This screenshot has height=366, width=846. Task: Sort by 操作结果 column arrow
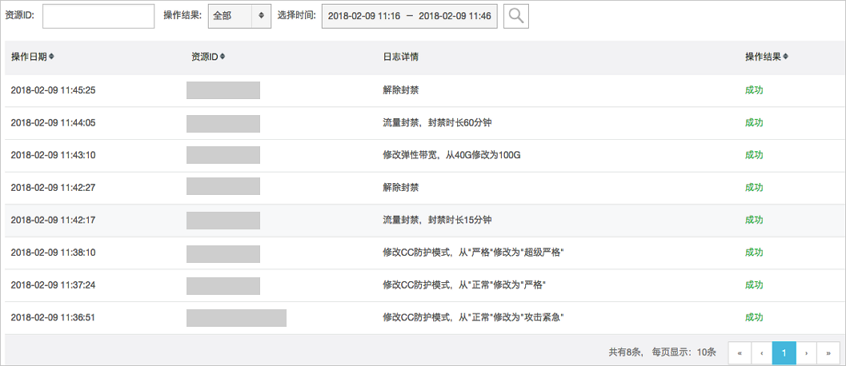pyautogui.click(x=785, y=57)
